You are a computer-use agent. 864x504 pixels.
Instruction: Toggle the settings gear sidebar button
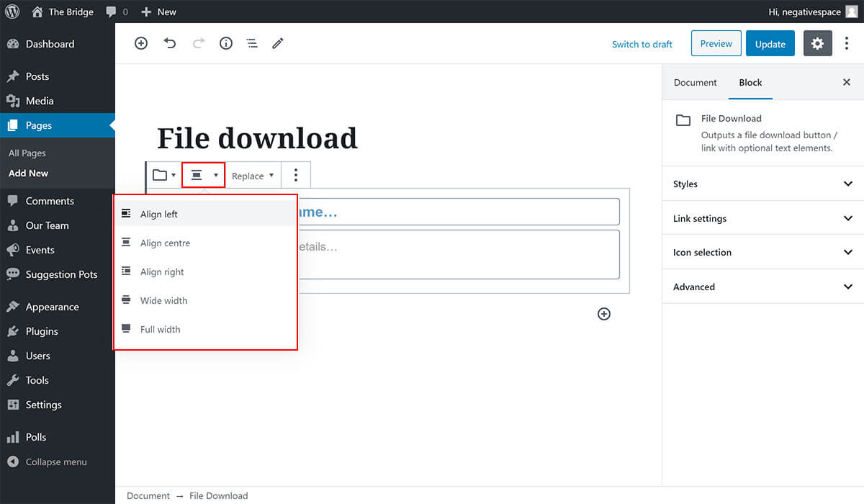817,43
